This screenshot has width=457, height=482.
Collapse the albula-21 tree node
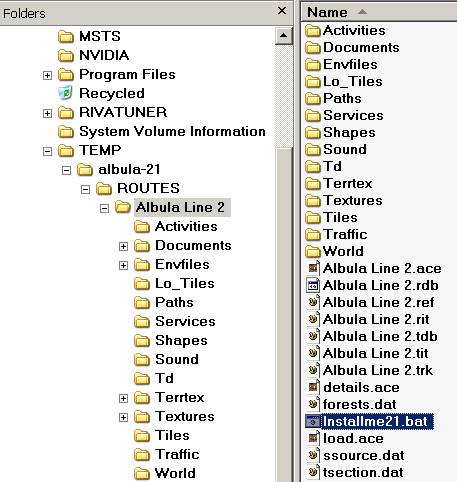[x=66, y=170]
